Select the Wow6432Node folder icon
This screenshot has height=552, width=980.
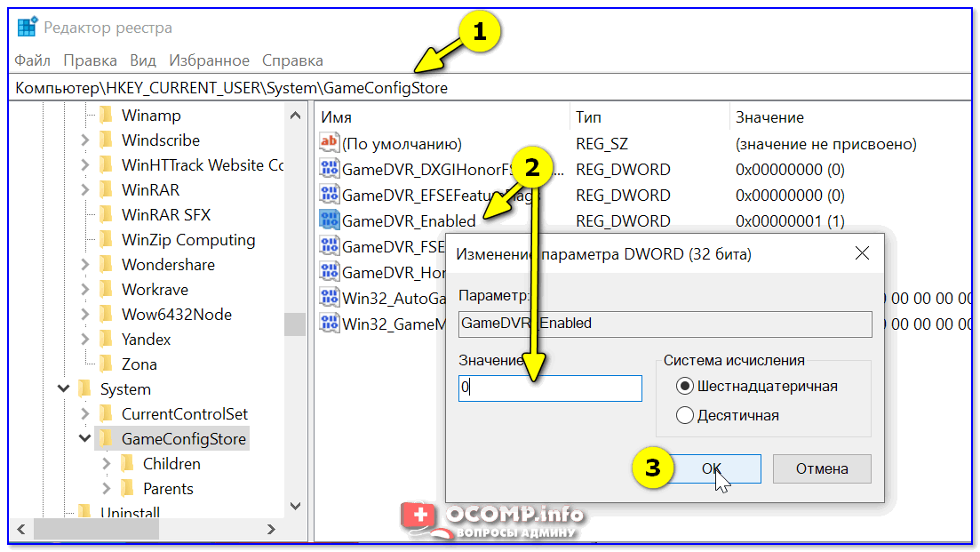[107, 315]
